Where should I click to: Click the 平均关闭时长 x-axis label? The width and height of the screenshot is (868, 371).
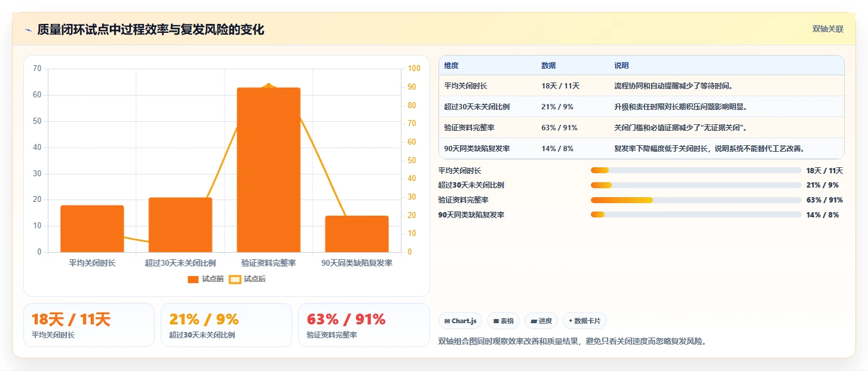(x=92, y=263)
